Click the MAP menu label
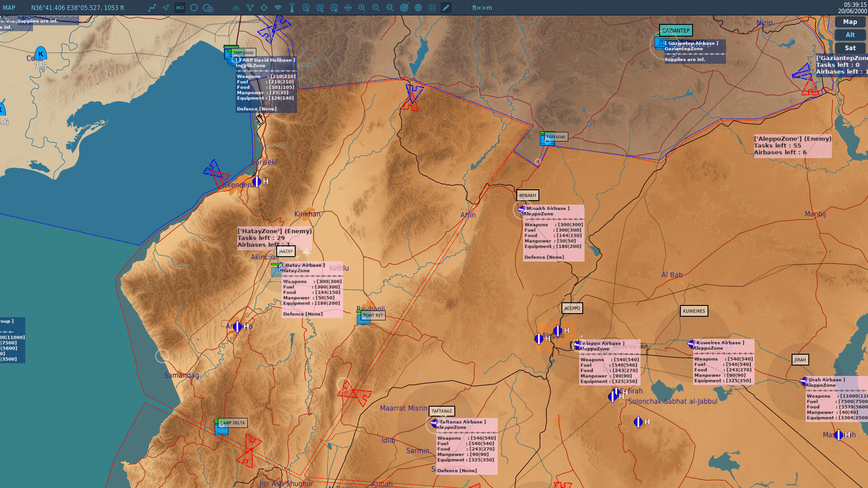Image resolution: width=868 pixels, height=488 pixels. pos(9,8)
